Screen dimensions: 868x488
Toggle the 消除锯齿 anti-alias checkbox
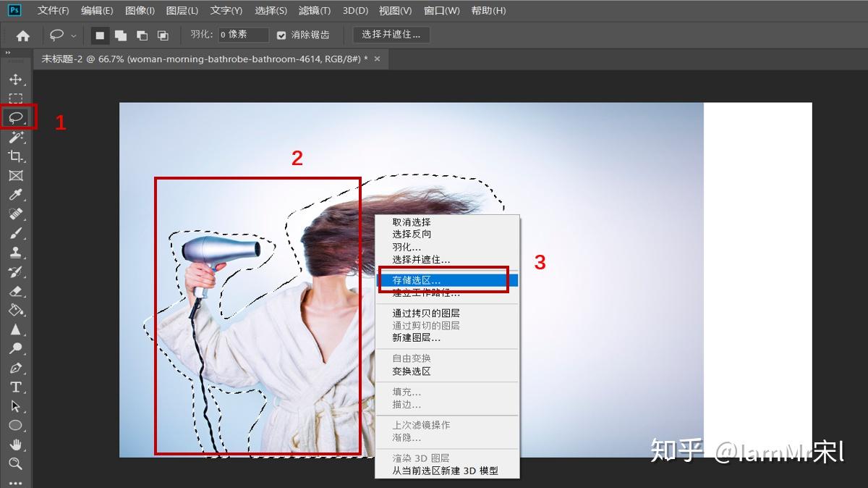click(281, 35)
